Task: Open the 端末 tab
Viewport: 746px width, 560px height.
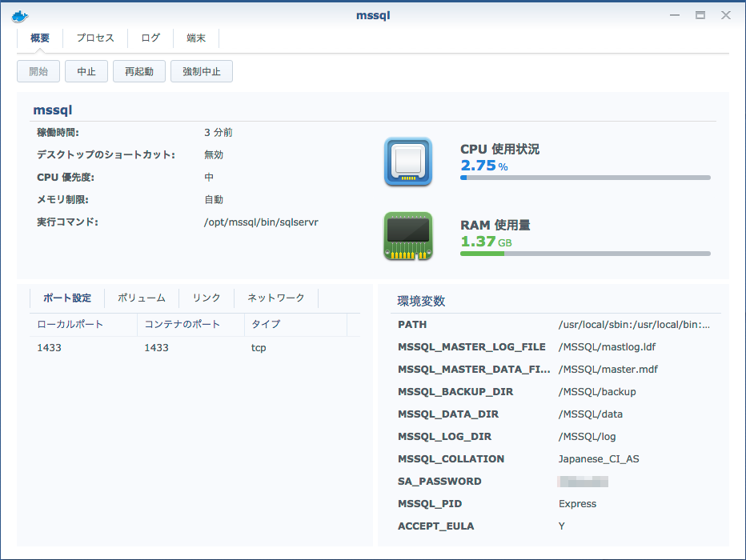Action: pos(196,38)
